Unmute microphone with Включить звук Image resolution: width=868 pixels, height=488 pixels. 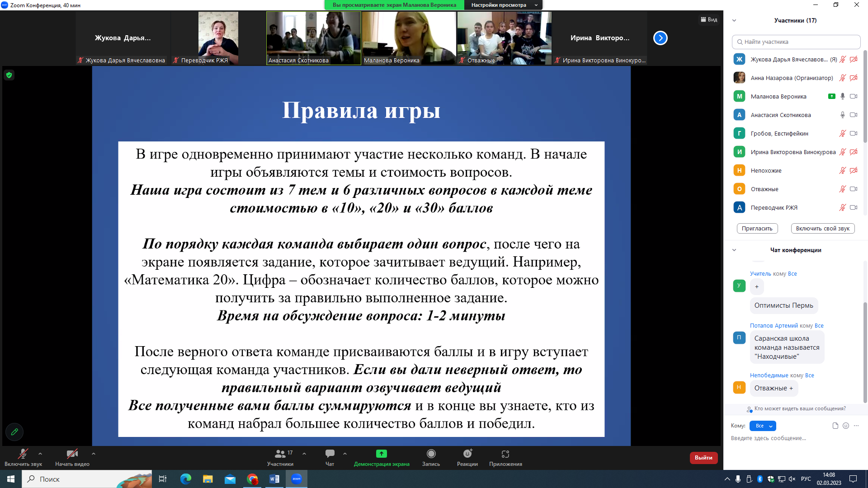[23, 454]
